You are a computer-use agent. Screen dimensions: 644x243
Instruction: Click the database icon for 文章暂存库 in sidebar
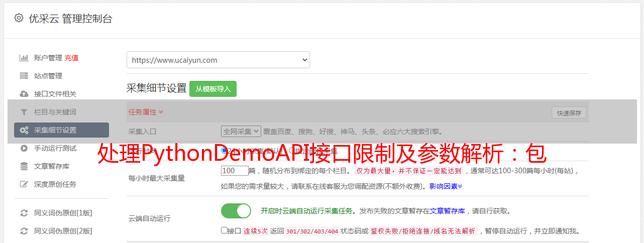[x=24, y=166]
